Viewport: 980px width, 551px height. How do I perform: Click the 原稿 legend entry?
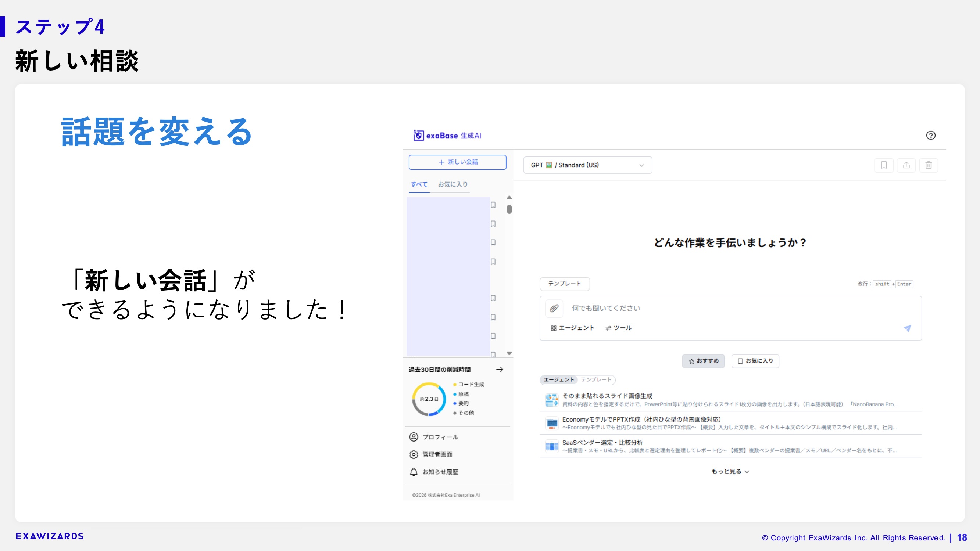[x=461, y=394]
